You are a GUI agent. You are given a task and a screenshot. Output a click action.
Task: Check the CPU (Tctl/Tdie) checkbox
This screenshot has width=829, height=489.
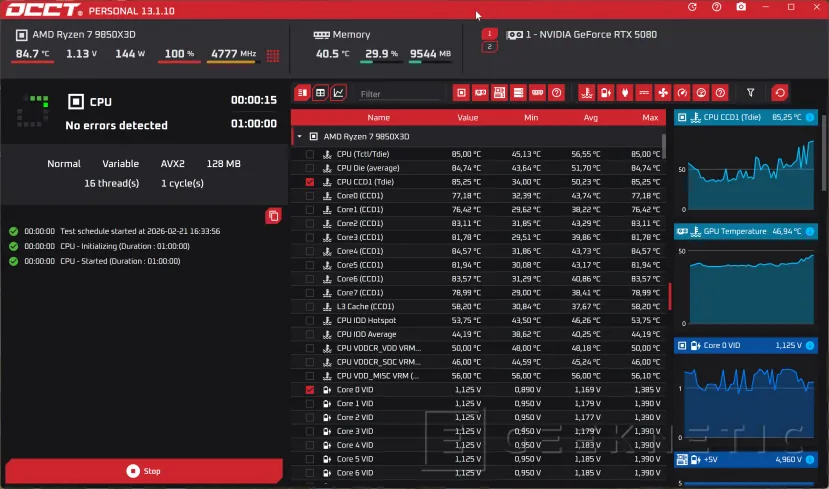[310, 154]
